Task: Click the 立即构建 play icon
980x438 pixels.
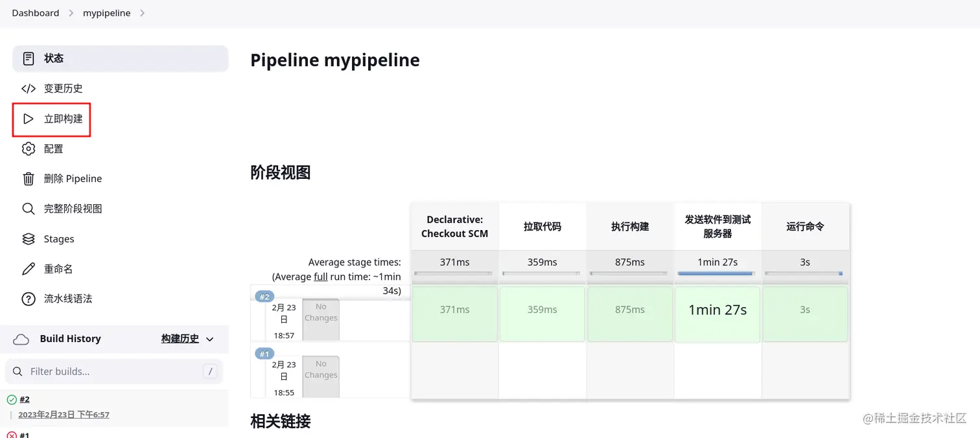Action: tap(29, 119)
